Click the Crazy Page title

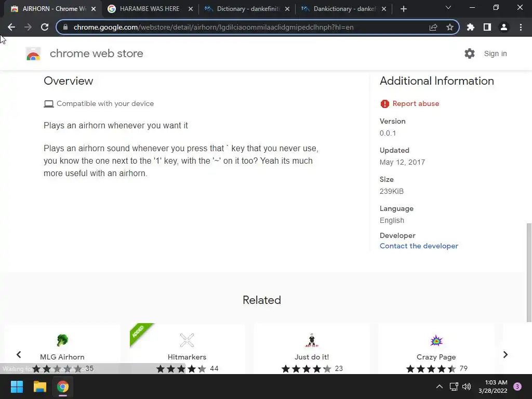(x=436, y=357)
